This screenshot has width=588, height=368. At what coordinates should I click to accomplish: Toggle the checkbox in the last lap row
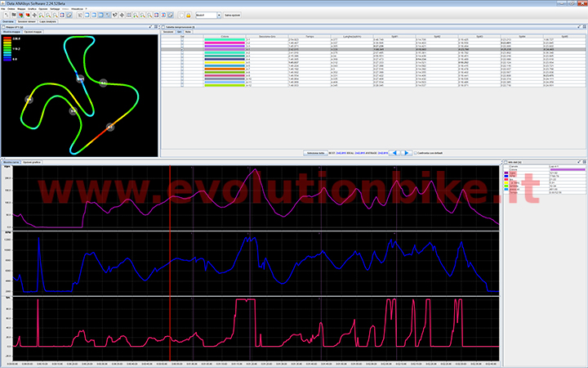click(x=183, y=83)
